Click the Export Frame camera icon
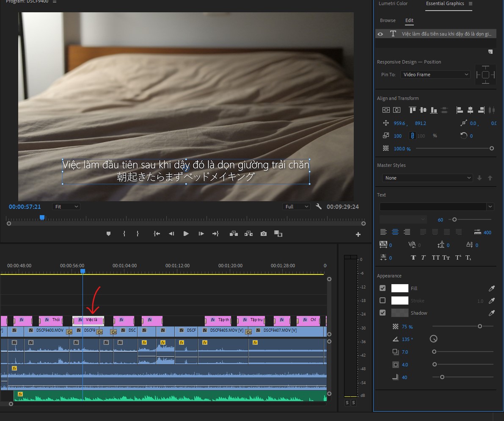Screen dimensions: 504x421 pyautogui.click(x=264, y=233)
